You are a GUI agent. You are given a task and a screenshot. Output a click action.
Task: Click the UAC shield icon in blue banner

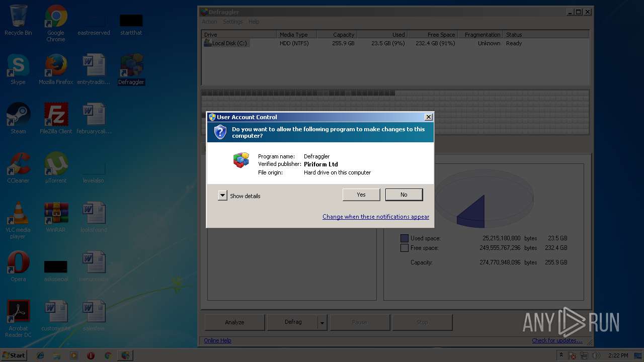pyautogui.click(x=220, y=132)
